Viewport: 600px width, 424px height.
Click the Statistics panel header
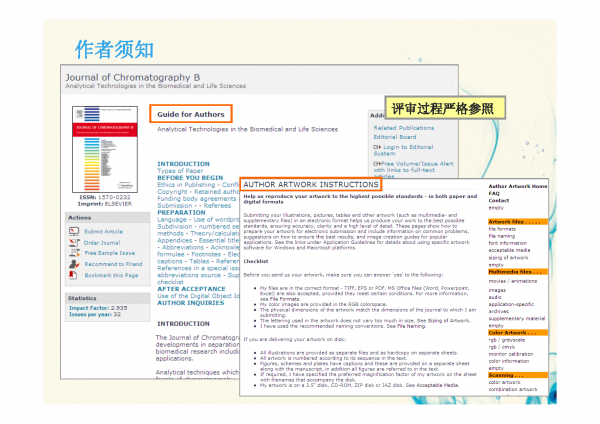[x=108, y=298]
